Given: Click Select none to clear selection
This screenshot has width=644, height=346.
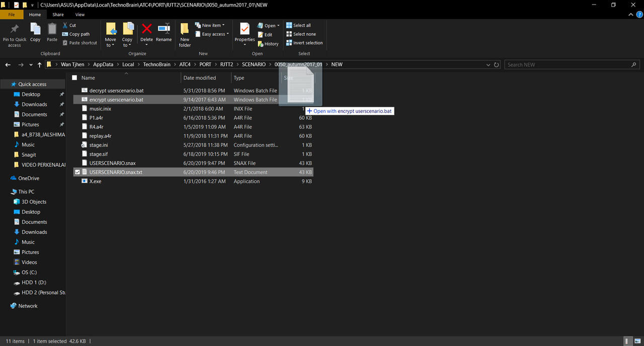Looking at the screenshot, I should tap(301, 34).
